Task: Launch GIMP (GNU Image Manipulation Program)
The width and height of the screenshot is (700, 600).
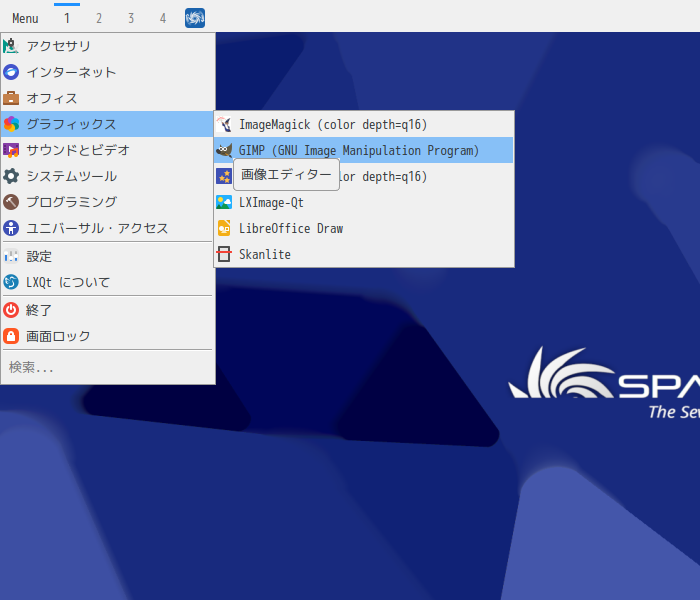Action: (364, 150)
